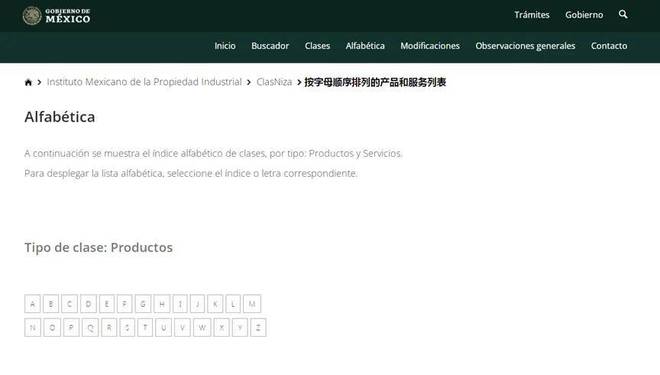The height and width of the screenshot is (375, 660).
Task: Choose letter Z in alphabet index
Action: click(x=258, y=327)
